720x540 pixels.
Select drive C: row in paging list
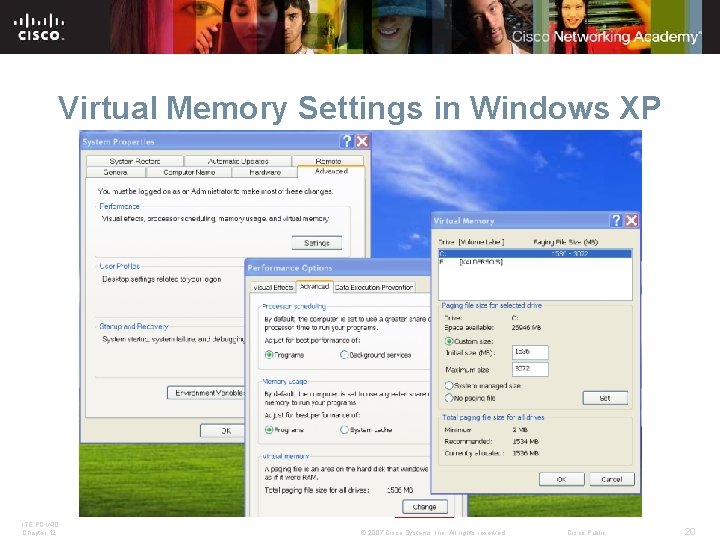[535, 253]
